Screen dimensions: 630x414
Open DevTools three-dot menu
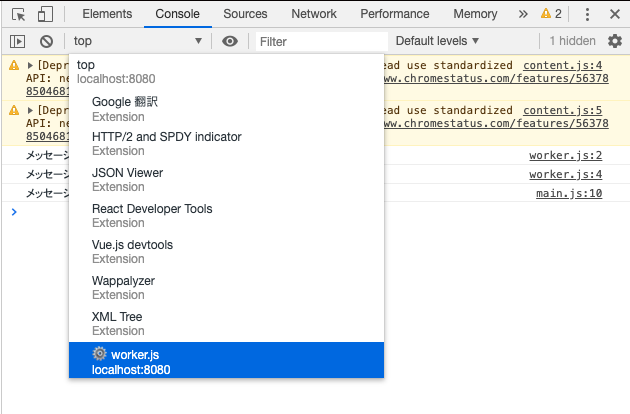tap(587, 14)
